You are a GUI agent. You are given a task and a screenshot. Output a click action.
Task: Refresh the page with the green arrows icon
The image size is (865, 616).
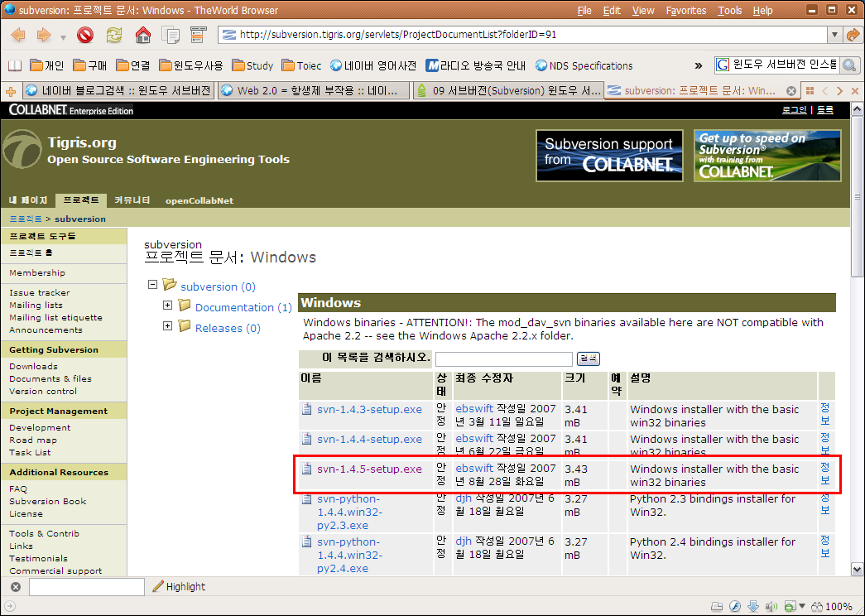click(114, 36)
